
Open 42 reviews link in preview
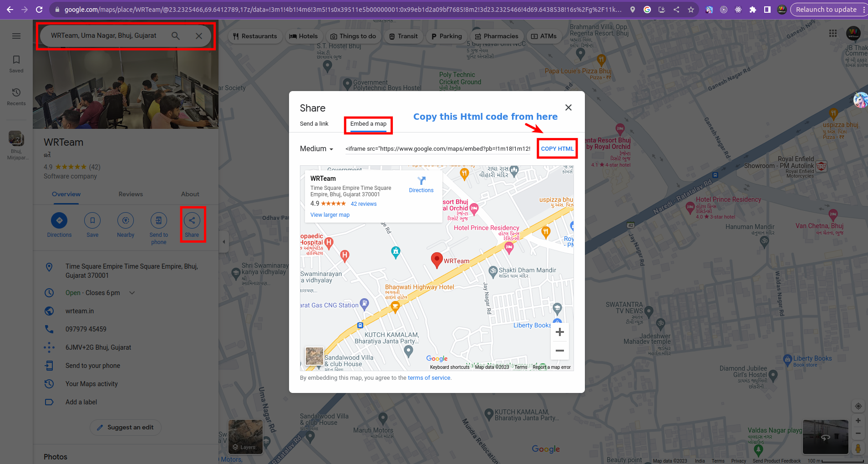click(x=364, y=204)
